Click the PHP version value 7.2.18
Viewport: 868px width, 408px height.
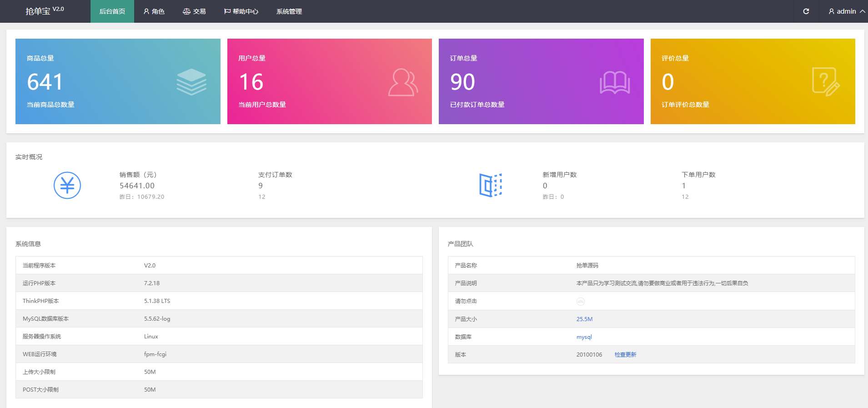click(x=152, y=283)
